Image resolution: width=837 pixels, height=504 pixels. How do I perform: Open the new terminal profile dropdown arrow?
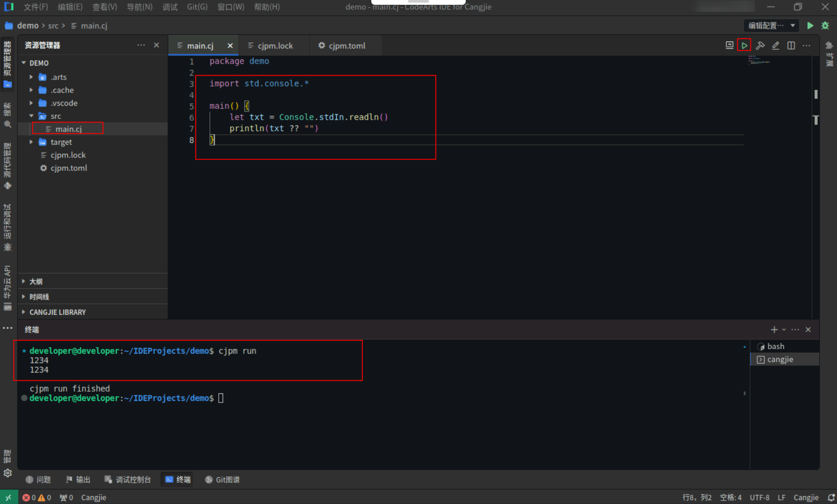pos(784,330)
